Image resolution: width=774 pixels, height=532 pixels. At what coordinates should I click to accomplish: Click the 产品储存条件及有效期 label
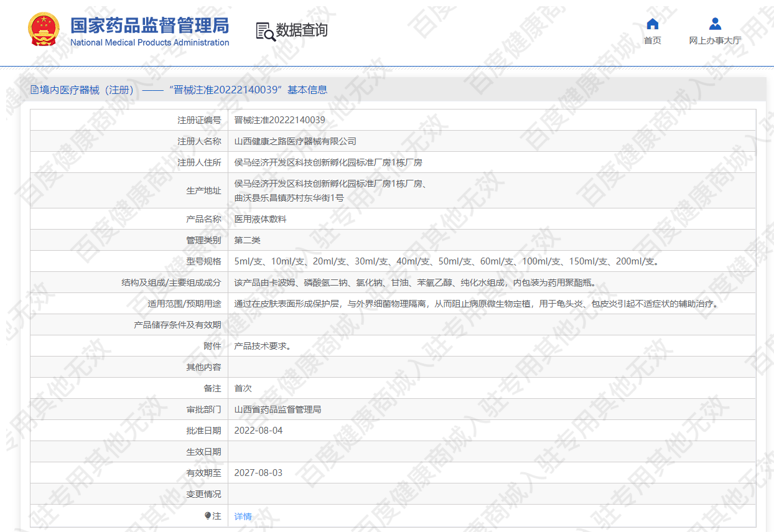(177, 325)
